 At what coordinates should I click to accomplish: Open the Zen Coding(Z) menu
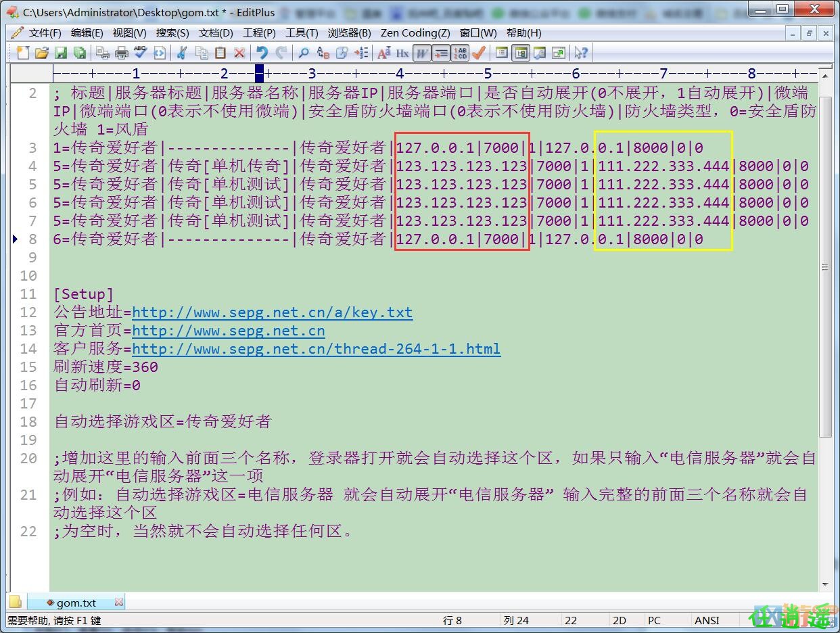click(x=415, y=32)
